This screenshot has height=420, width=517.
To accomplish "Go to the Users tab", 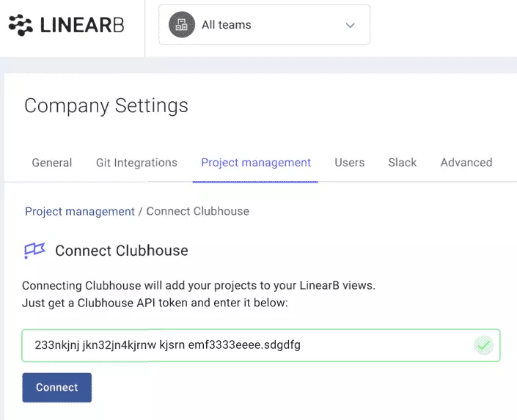I will point(350,163).
